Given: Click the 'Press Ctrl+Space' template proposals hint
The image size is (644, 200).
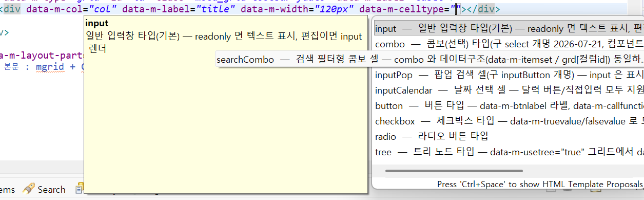Looking at the screenshot, I should coord(540,184).
